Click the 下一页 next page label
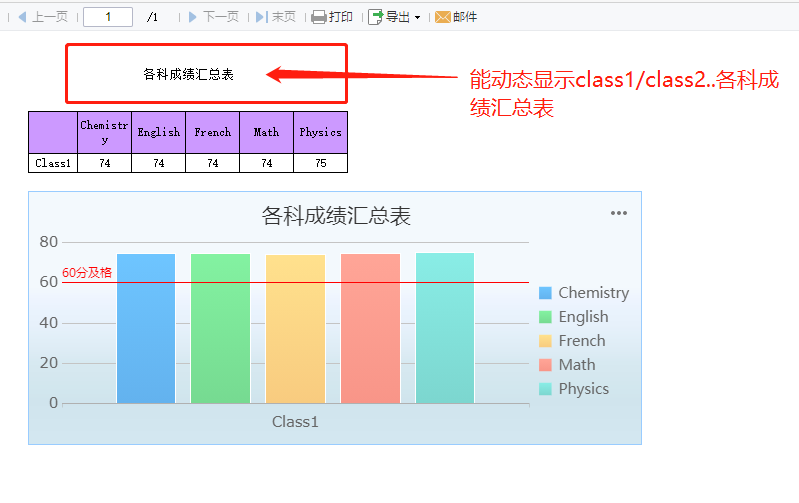 [221, 17]
